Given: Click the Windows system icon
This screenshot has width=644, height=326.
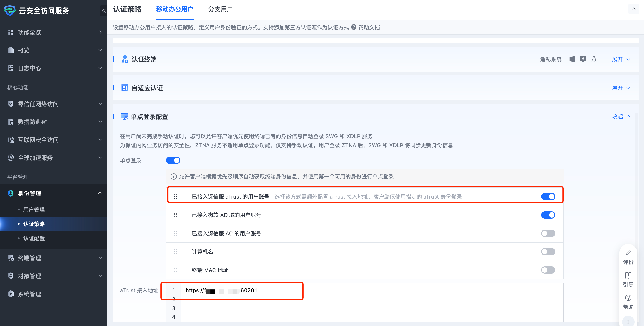Looking at the screenshot, I should (x=572, y=59).
